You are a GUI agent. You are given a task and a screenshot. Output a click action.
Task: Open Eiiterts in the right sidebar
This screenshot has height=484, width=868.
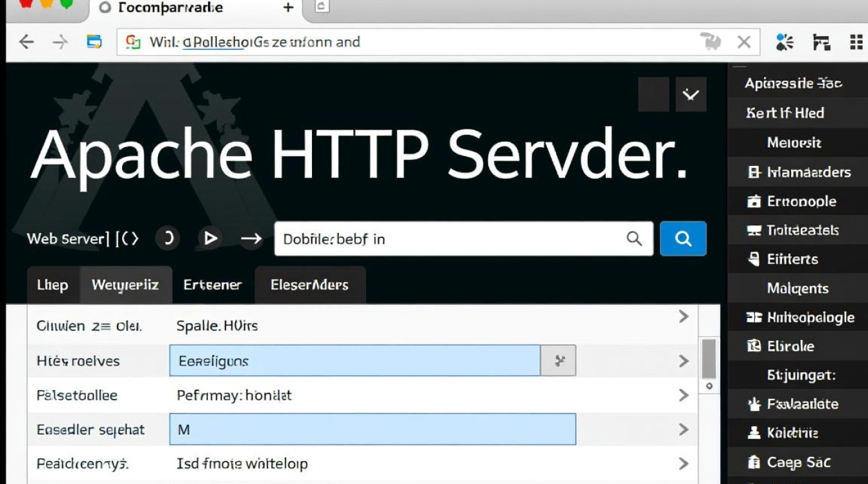(792, 259)
